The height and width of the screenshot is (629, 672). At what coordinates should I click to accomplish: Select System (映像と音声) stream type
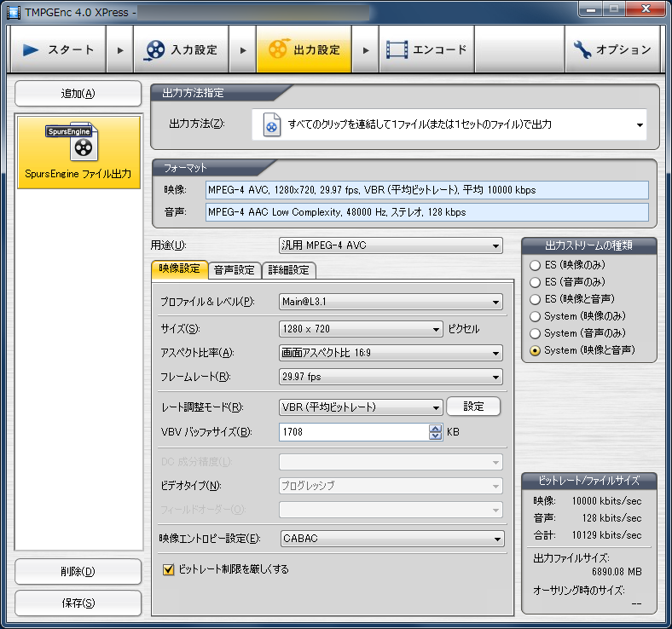tap(535, 350)
